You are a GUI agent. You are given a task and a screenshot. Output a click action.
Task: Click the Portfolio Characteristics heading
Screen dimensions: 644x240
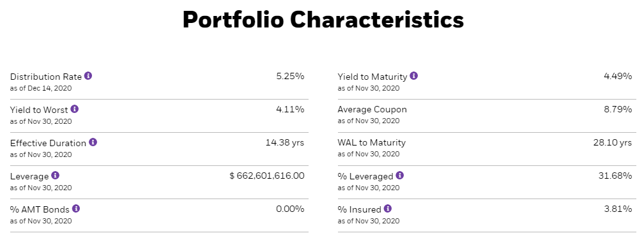[323, 19]
